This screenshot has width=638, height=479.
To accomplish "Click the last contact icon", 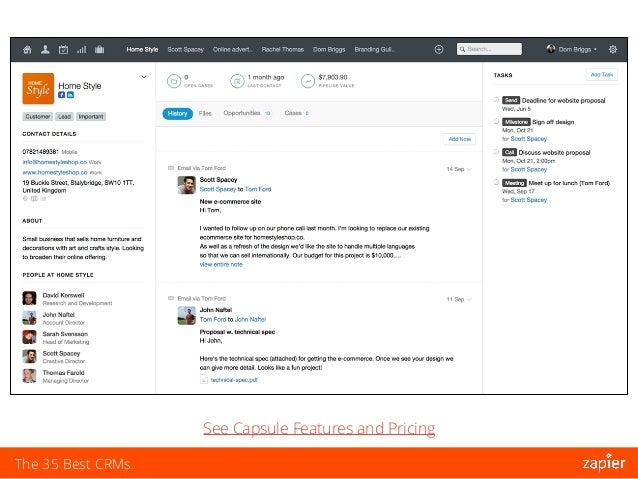I will point(237,81).
